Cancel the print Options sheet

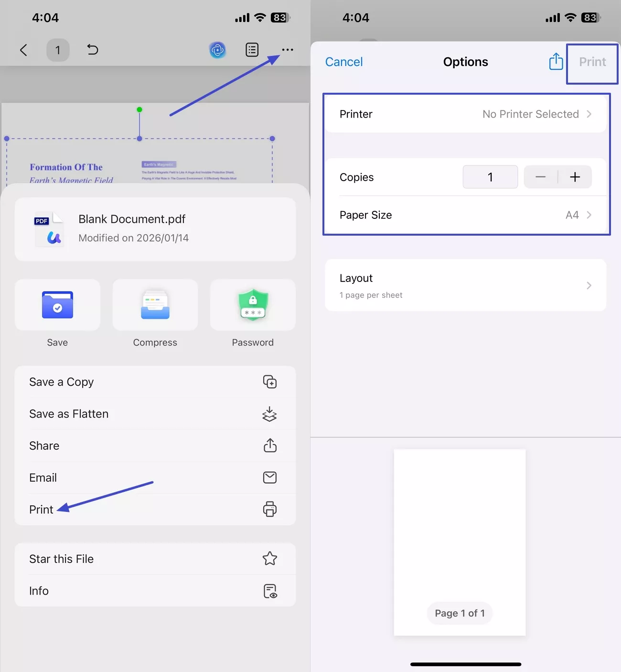(x=344, y=62)
